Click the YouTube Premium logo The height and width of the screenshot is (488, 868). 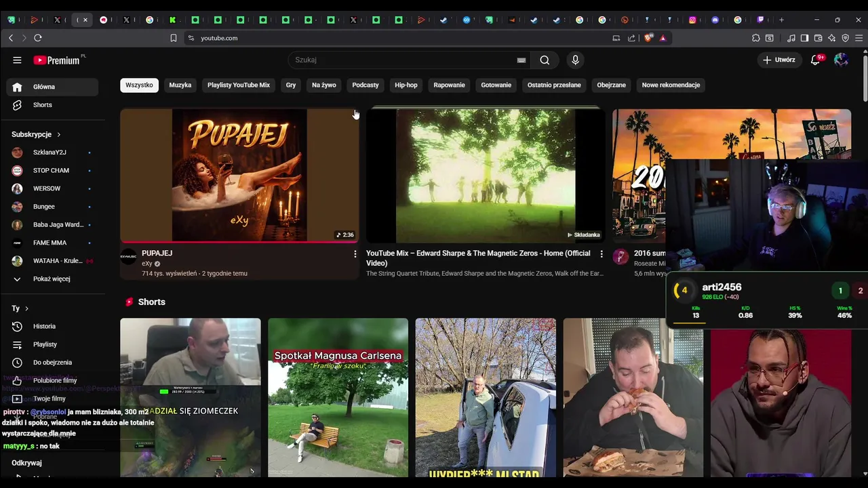(x=57, y=60)
